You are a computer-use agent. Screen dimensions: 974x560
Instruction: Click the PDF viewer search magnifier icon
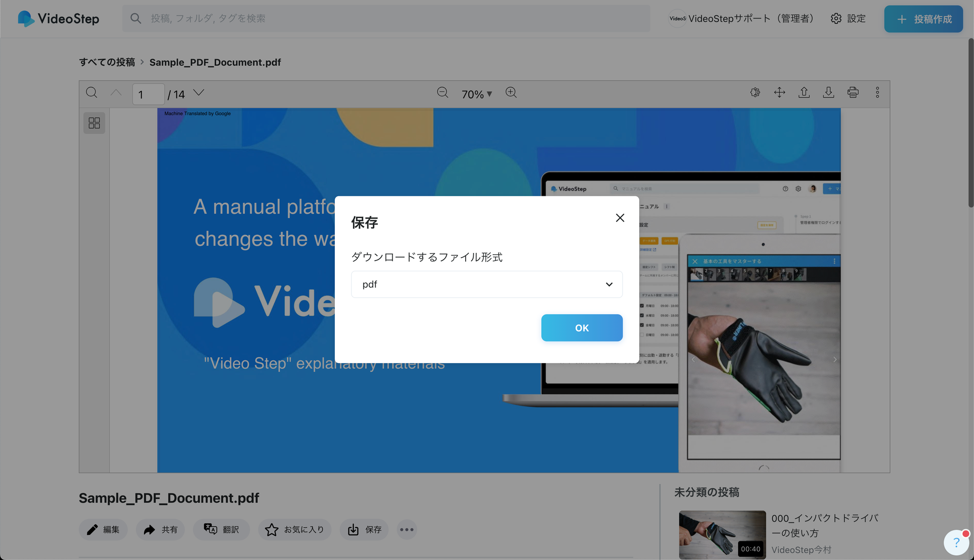92,93
